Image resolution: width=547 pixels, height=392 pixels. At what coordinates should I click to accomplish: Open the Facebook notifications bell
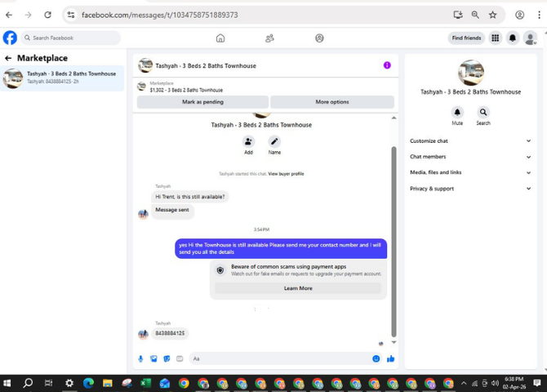pos(512,38)
